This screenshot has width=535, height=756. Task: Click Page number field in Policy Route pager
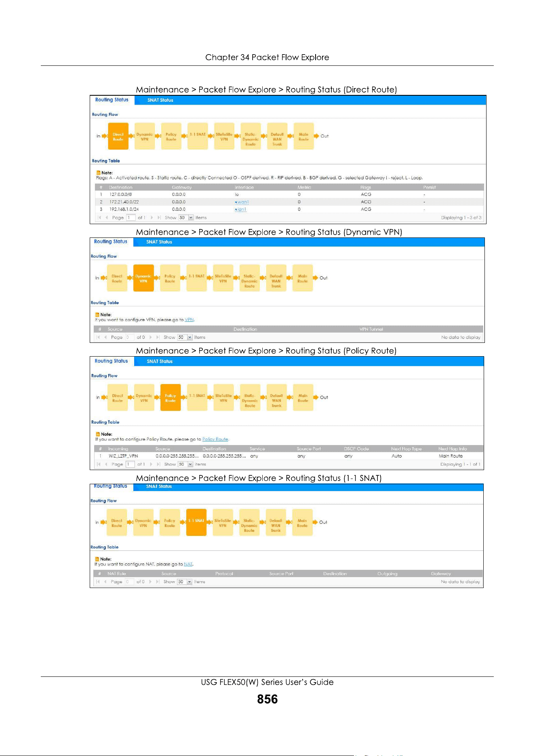click(130, 464)
